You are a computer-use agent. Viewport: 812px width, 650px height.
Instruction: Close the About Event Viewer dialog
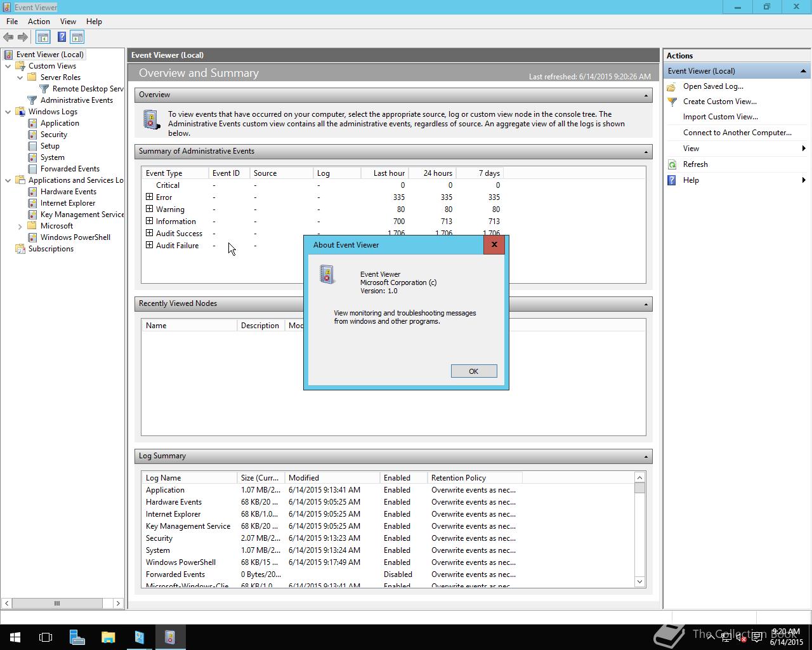(x=494, y=245)
